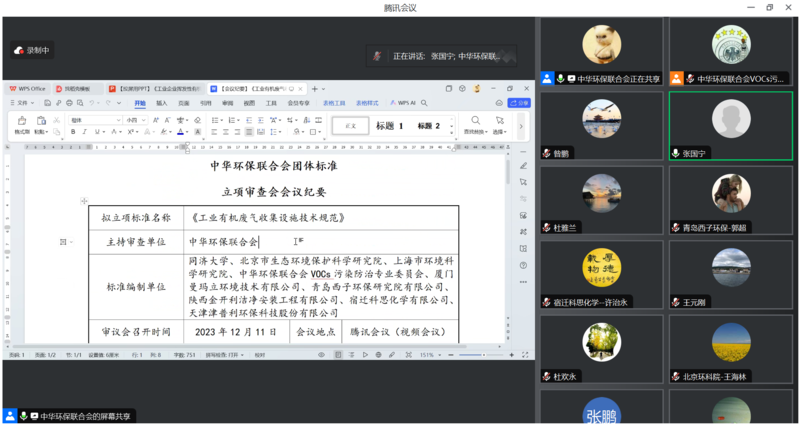Switch to the 审阅 review tab

228,103
